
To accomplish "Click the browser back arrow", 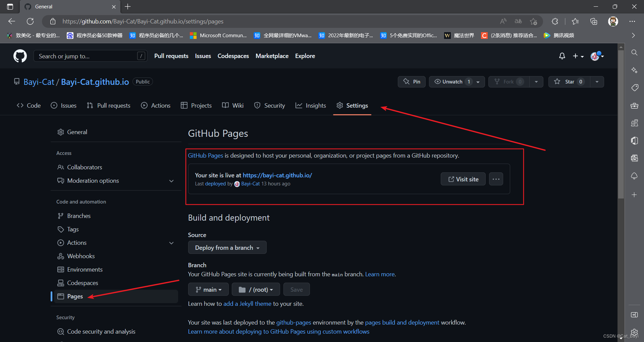I will (12, 21).
